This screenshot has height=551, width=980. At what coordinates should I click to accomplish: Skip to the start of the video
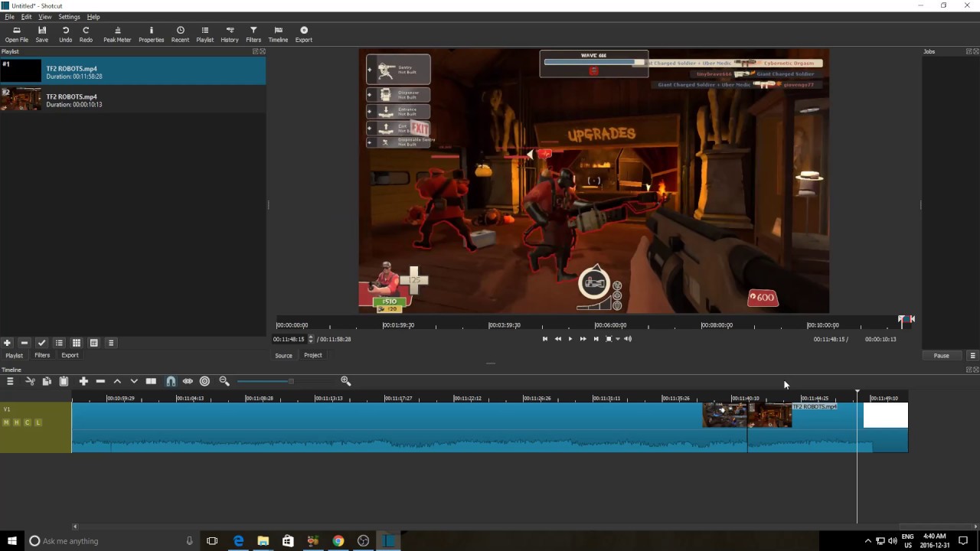(x=545, y=339)
